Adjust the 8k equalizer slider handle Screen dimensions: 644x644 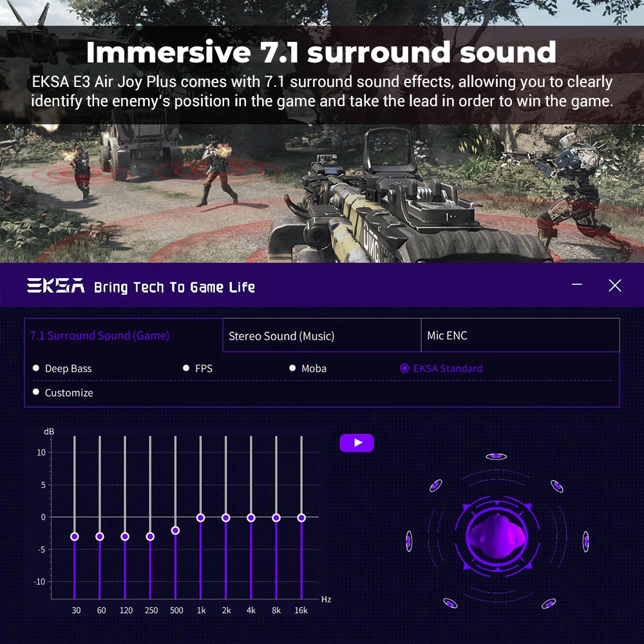click(276, 518)
